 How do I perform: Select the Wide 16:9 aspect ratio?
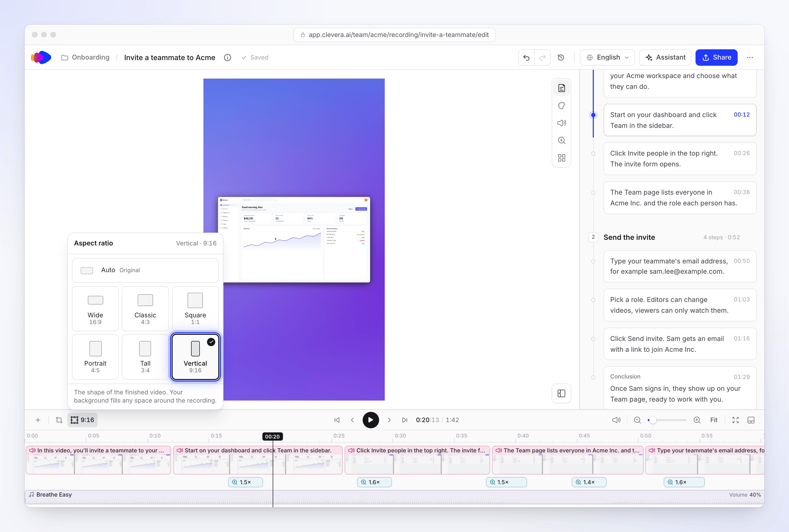(95, 308)
